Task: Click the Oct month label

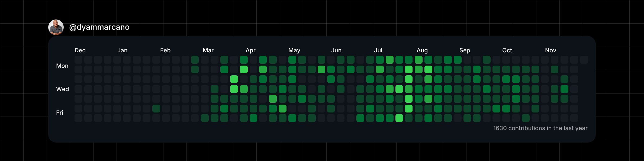Action: click(x=507, y=50)
